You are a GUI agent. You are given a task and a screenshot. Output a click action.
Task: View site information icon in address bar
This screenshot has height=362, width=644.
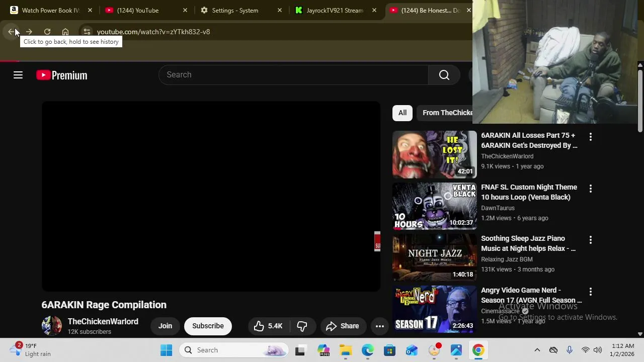[x=87, y=32]
